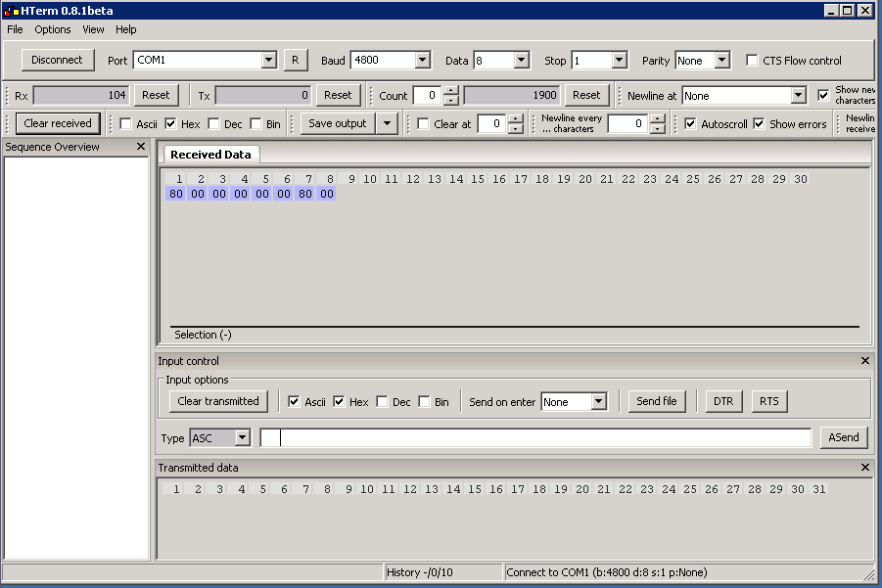Screen dimensions: 882x588
Task: Open the Send on enter dropdown
Action: (599, 401)
